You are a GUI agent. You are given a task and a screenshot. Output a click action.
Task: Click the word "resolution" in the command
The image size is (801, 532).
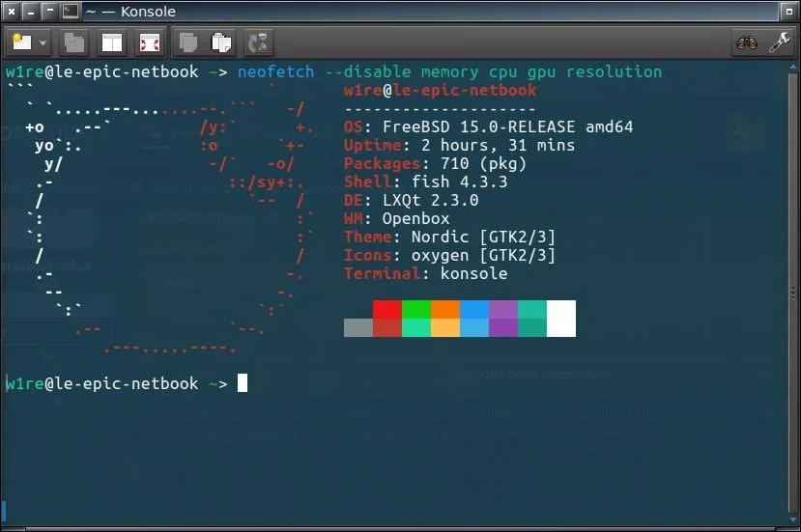coord(614,72)
